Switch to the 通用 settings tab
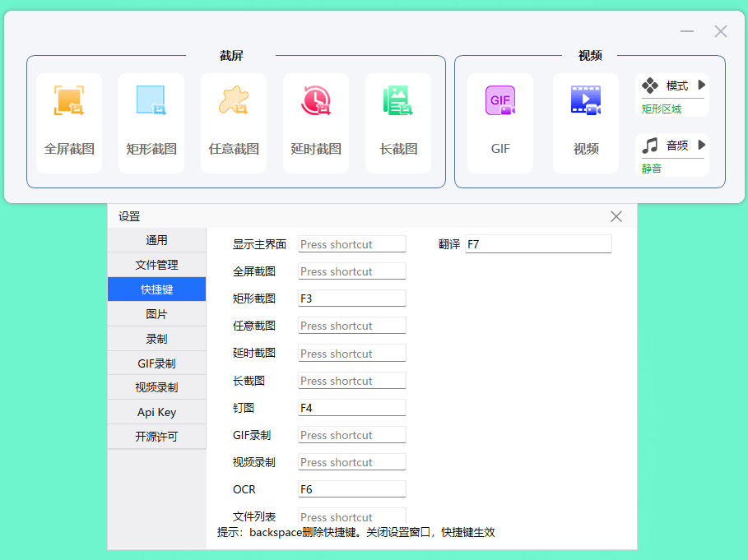 (x=156, y=240)
